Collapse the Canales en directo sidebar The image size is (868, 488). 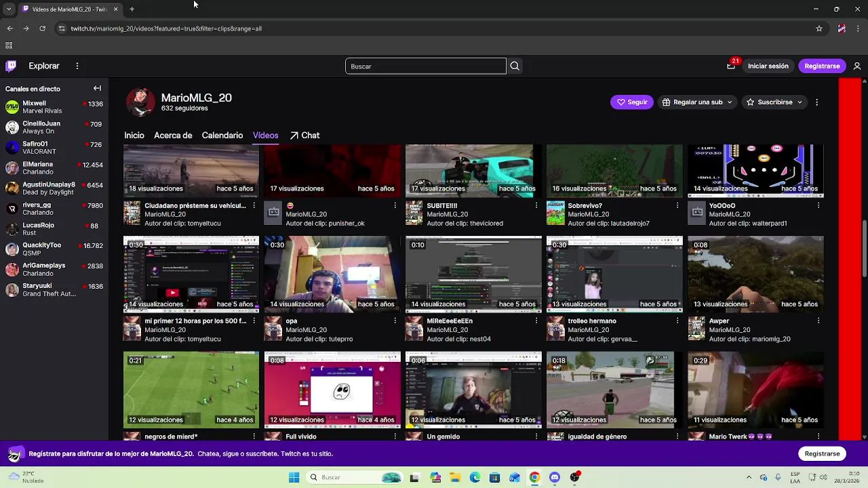tap(97, 88)
